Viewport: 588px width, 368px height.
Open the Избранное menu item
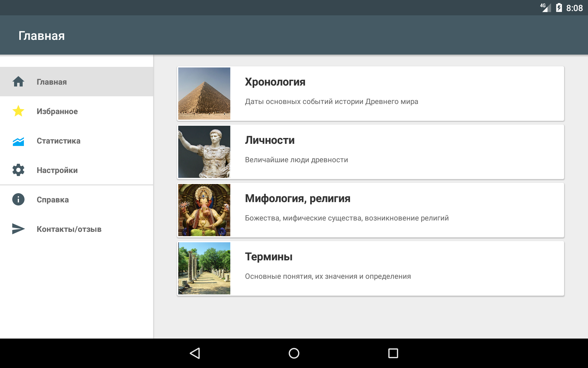pos(77,111)
